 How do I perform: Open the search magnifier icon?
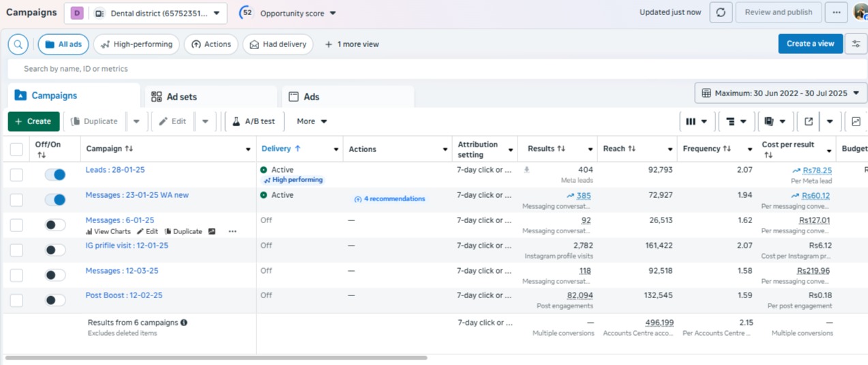pyautogui.click(x=18, y=44)
